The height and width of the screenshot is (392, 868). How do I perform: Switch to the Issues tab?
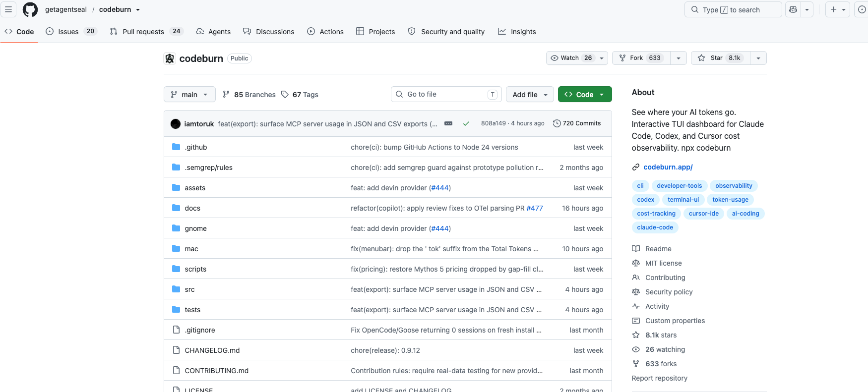pos(71,31)
